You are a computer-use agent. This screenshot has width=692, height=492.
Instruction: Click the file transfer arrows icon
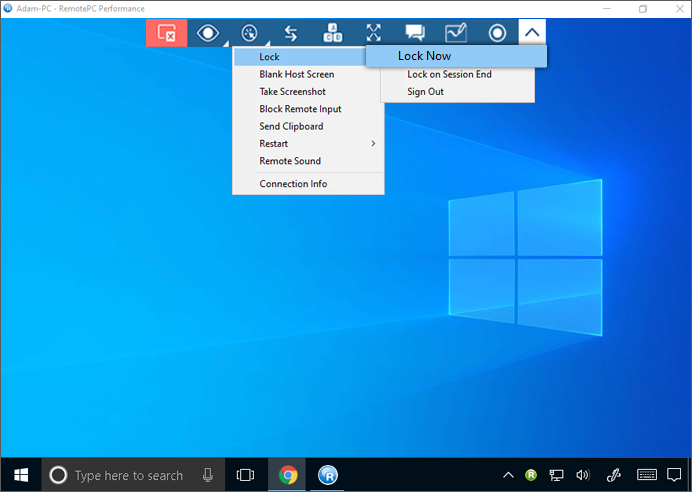coord(291,33)
